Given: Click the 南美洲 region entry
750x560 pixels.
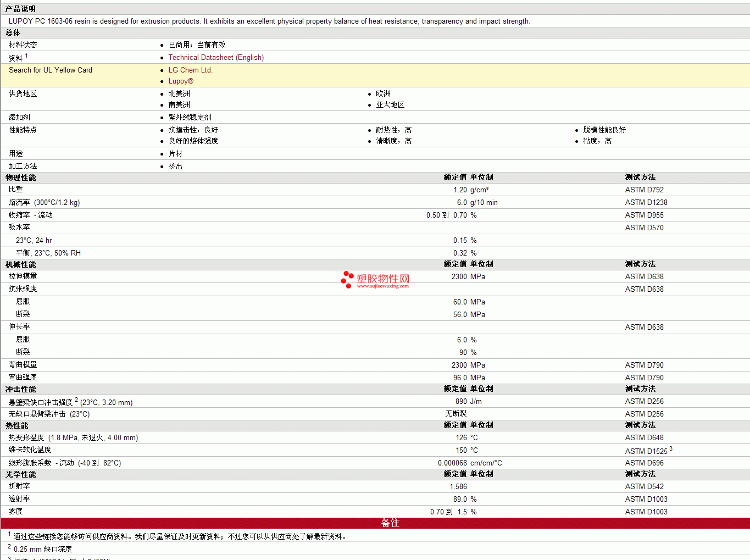Looking at the screenshot, I should [179, 104].
